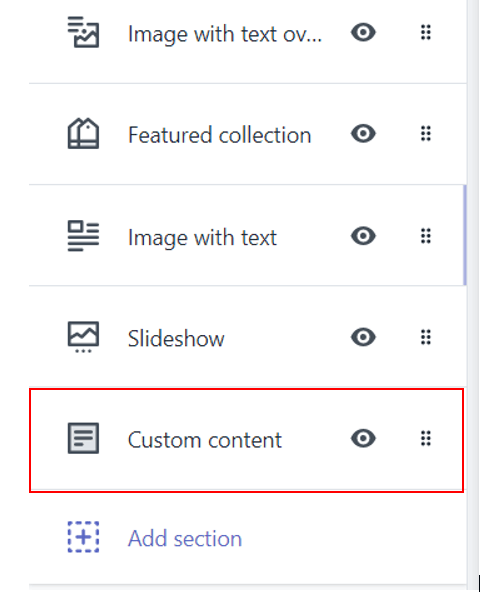Click the Add section link
481x593 pixels.
185,538
